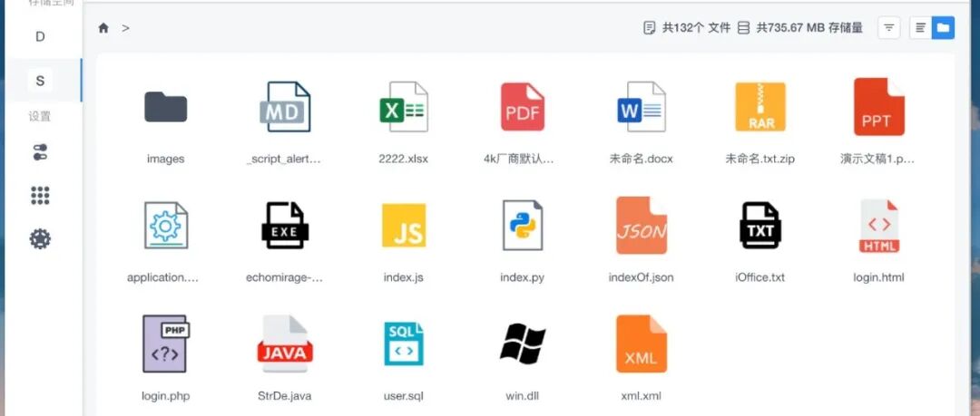Viewport: 980px width, 416px height.
Task: Select storage space D in sidebar
Action: point(40,37)
